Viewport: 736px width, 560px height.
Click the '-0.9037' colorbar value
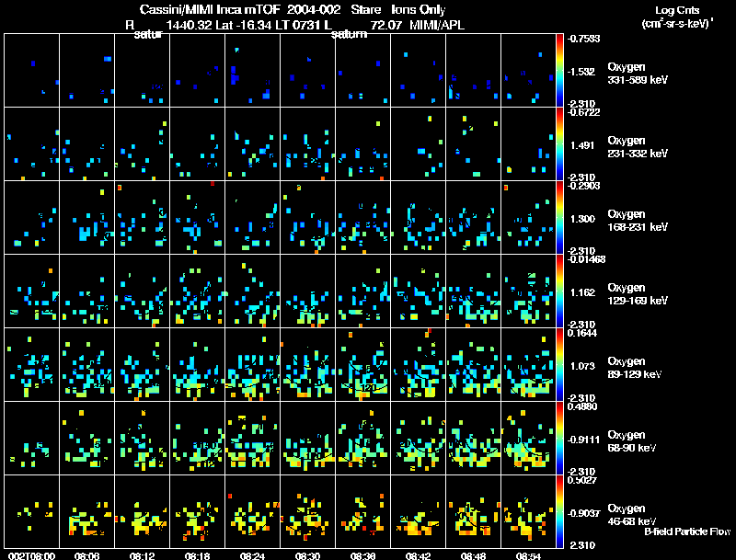[583, 514]
